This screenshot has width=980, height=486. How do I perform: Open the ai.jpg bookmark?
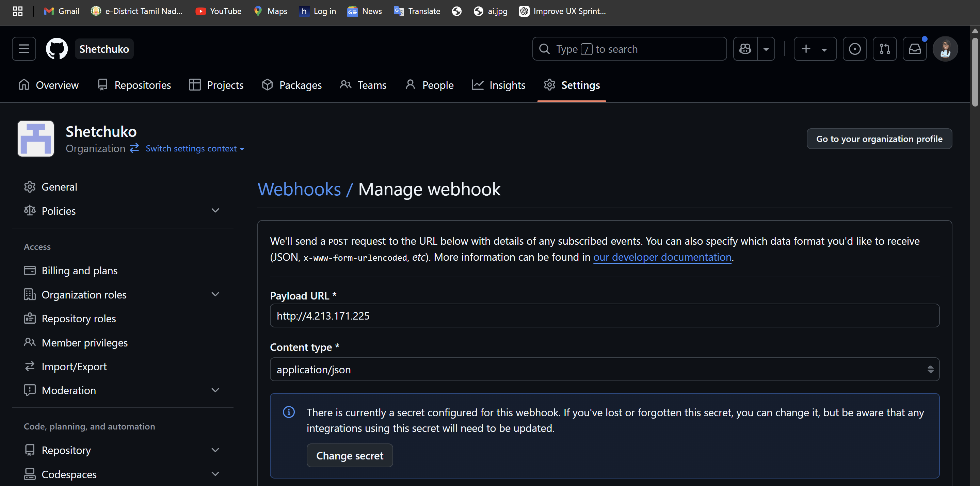pyautogui.click(x=491, y=11)
